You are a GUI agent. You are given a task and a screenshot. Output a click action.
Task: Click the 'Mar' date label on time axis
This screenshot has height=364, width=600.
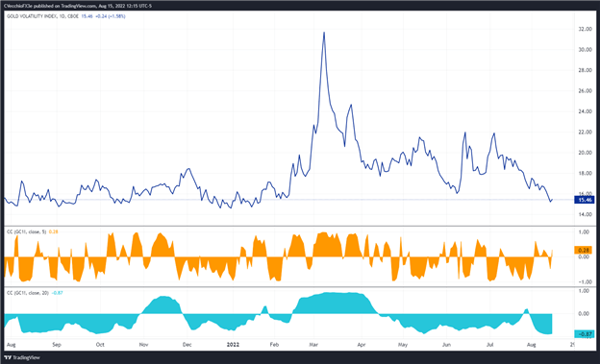(x=313, y=345)
